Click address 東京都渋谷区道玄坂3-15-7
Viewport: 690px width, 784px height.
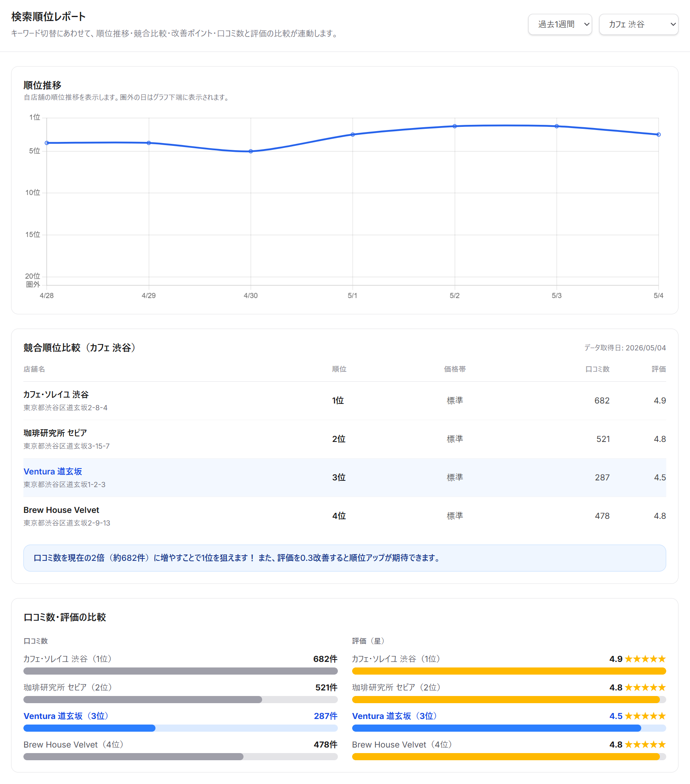[67, 446]
